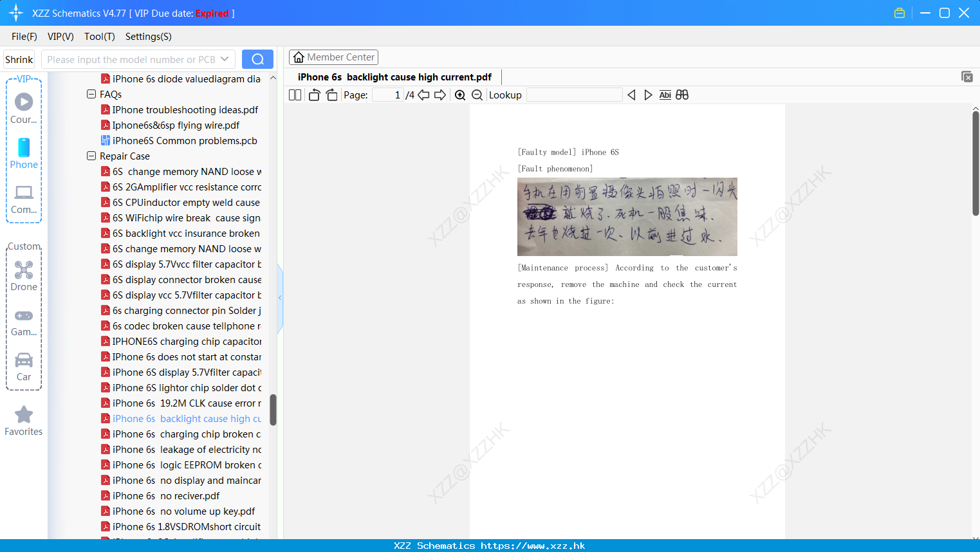980x552 pixels.
Task: Collapse the left panel via splitter handle
Action: pos(280,298)
